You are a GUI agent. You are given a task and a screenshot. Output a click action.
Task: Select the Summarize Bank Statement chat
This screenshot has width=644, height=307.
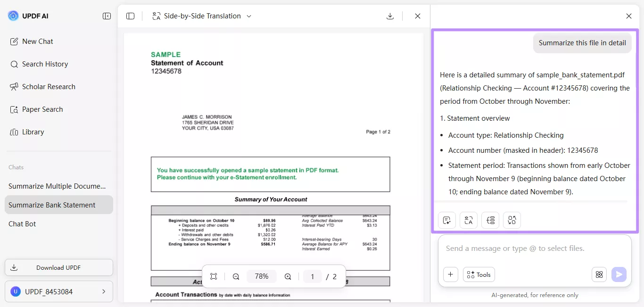[58, 205]
